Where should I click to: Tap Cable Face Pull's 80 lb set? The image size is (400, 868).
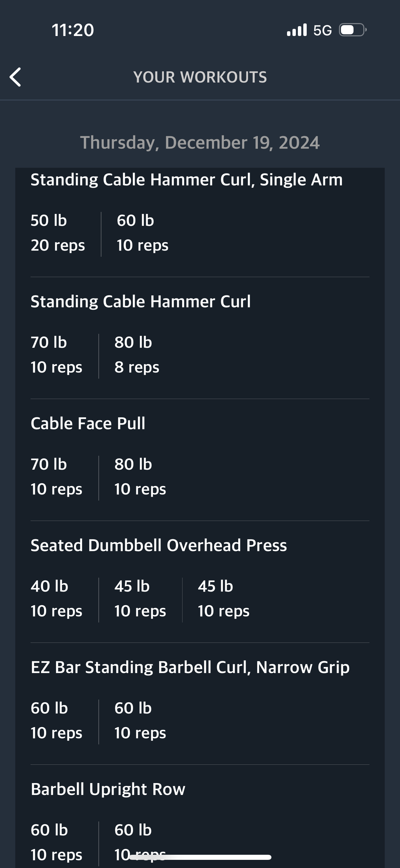pyautogui.click(x=140, y=477)
